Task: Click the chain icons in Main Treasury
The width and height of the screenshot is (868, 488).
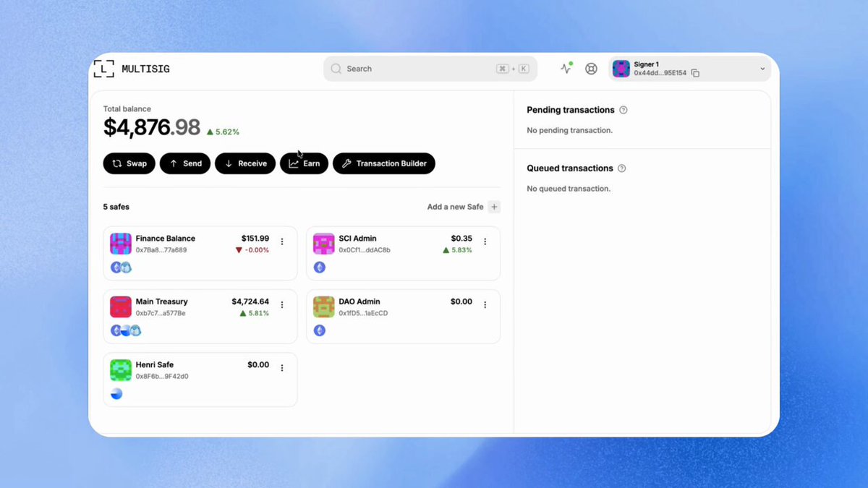Action: click(126, 330)
